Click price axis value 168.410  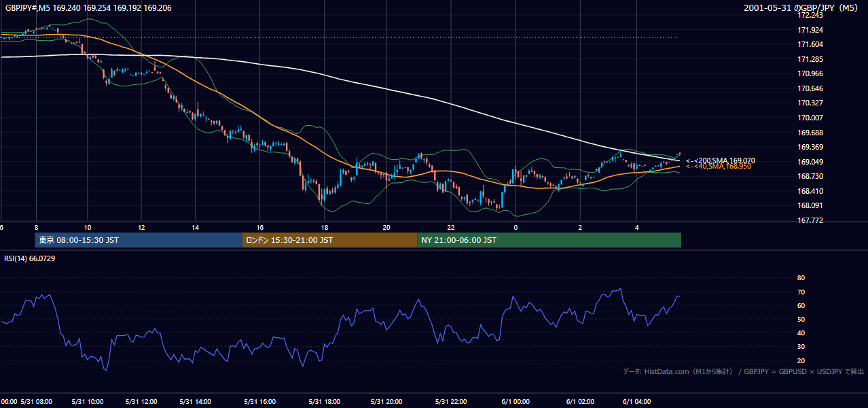pyautogui.click(x=809, y=191)
